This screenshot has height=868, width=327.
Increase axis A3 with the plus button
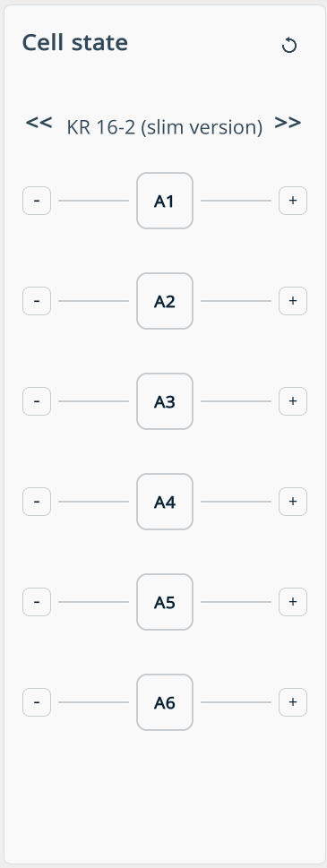coord(293,401)
